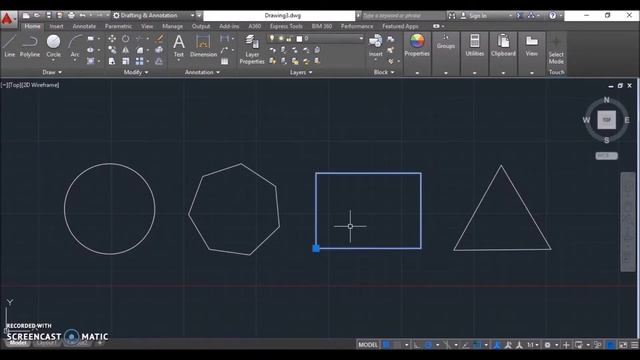The image size is (640, 360).
Task: Click the Table icon in Annotation panel
Action: (x=224, y=61)
